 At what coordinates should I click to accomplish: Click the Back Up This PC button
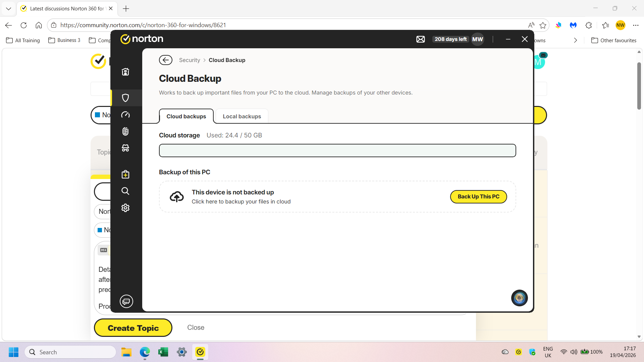pos(479,197)
